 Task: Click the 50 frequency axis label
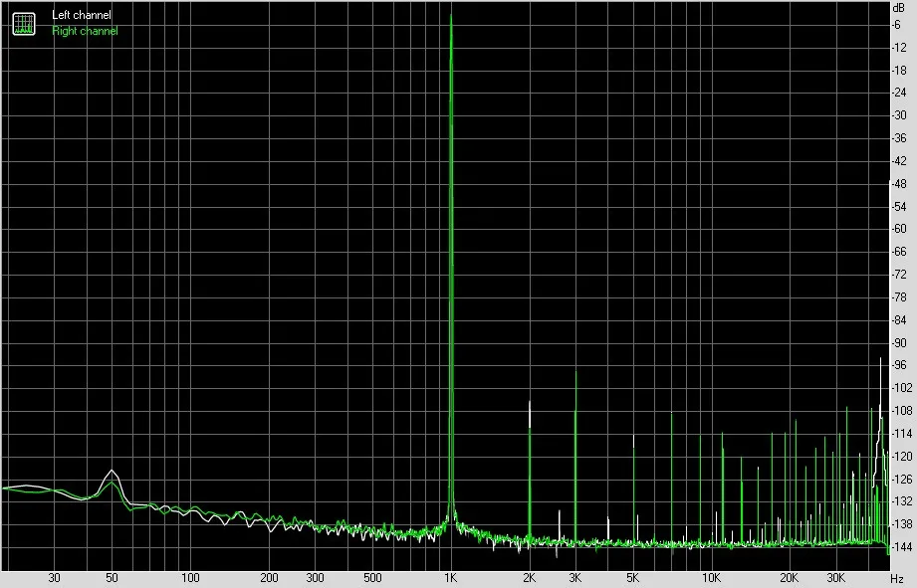[x=112, y=578]
